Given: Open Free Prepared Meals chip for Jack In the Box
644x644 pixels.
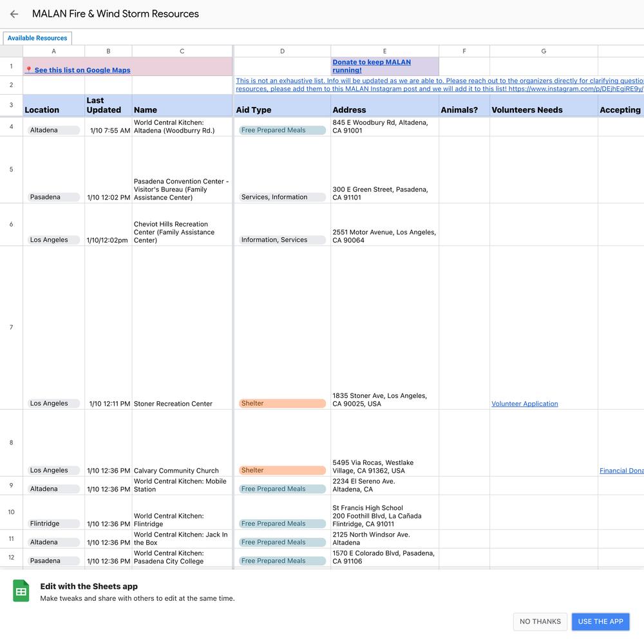Looking at the screenshot, I should 282,542.
